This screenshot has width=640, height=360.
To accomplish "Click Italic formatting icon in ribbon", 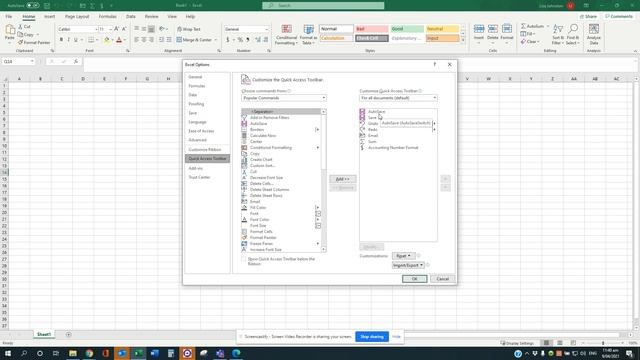I will (x=69, y=40).
